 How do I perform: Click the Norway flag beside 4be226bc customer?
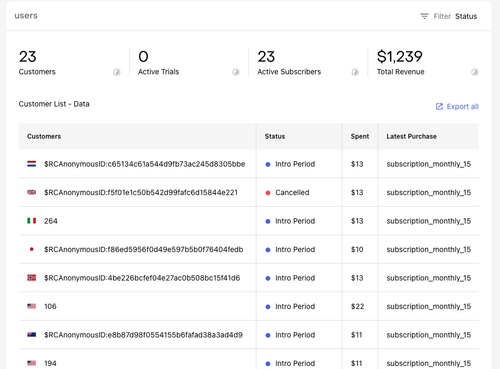[x=32, y=278]
